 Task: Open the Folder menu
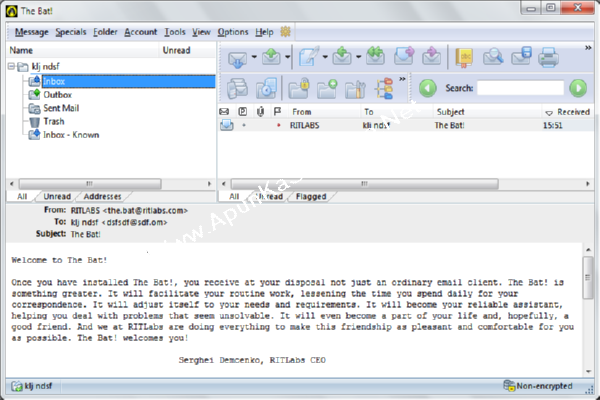point(105,32)
